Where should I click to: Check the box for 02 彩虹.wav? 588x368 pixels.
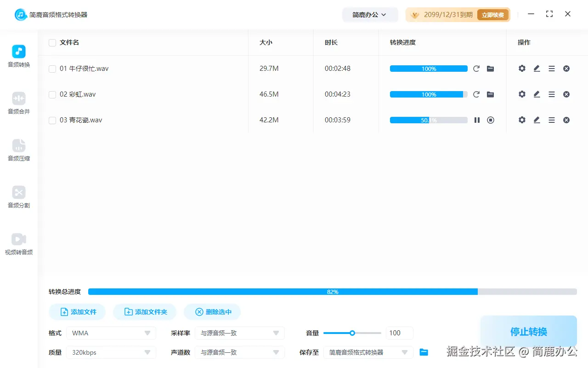[x=52, y=94]
